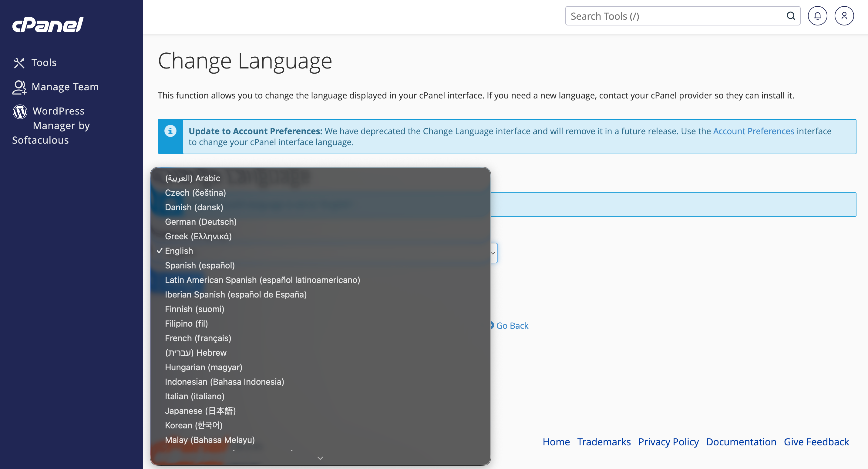This screenshot has width=868, height=469.
Task: Select Korean (한국어) language
Action: 320,426
